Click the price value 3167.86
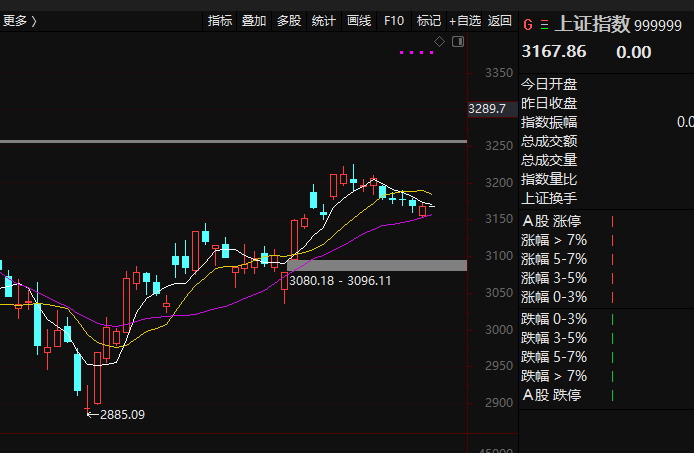The image size is (694, 453). pos(554,52)
